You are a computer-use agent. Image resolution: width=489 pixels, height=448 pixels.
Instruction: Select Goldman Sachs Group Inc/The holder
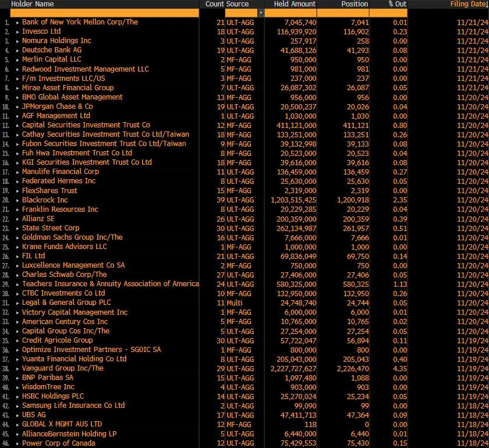pos(72,237)
